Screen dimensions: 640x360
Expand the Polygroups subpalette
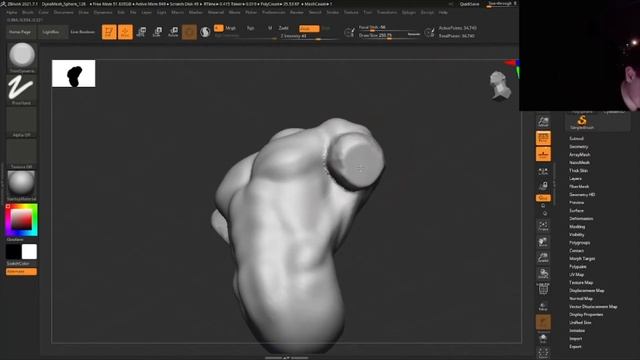580,242
